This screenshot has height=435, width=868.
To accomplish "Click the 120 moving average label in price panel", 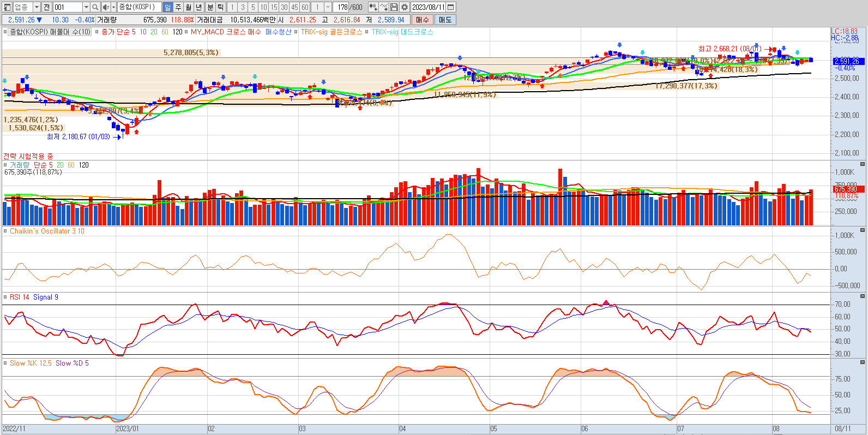I will point(178,32).
